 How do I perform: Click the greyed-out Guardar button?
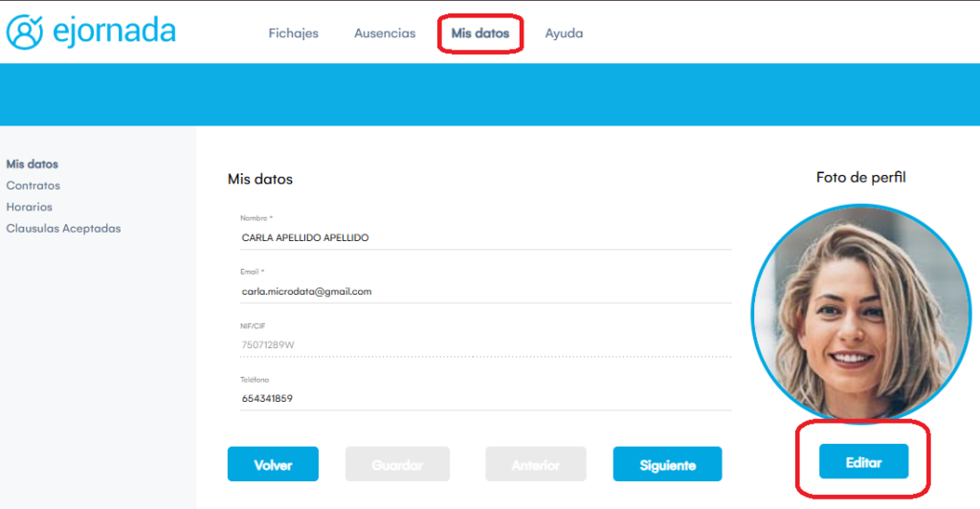(396, 465)
